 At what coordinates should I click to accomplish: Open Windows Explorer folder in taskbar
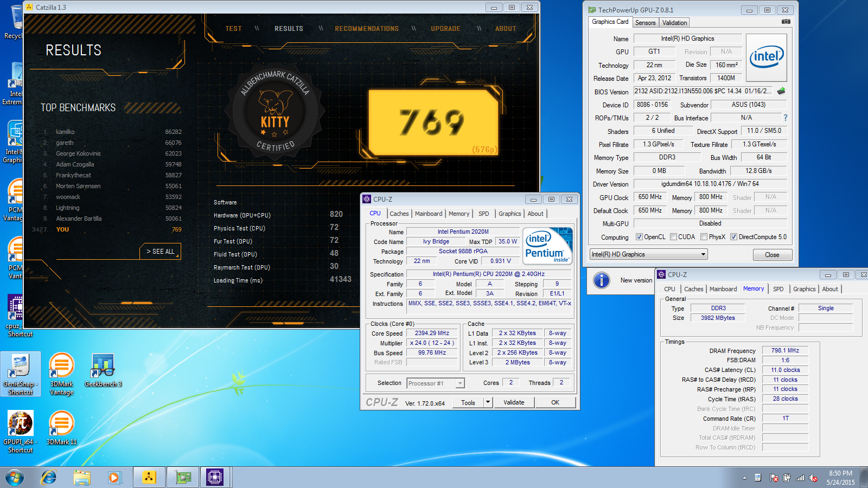(x=82, y=478)
